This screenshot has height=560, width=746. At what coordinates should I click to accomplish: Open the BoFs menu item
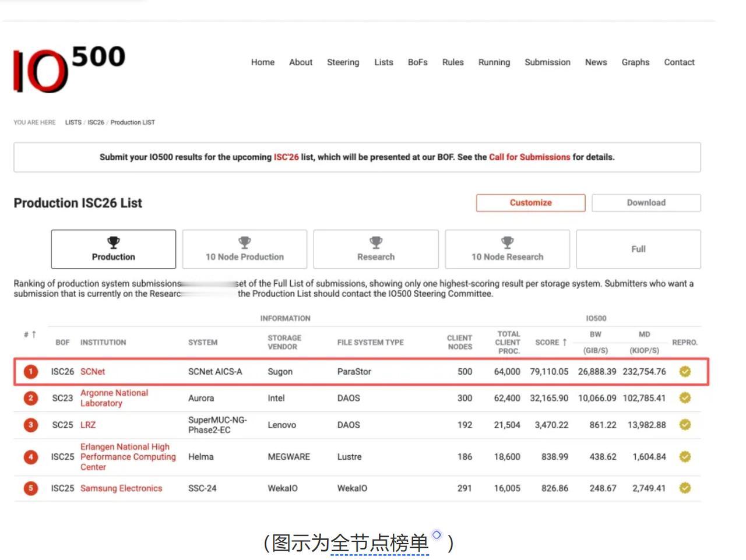418,62
